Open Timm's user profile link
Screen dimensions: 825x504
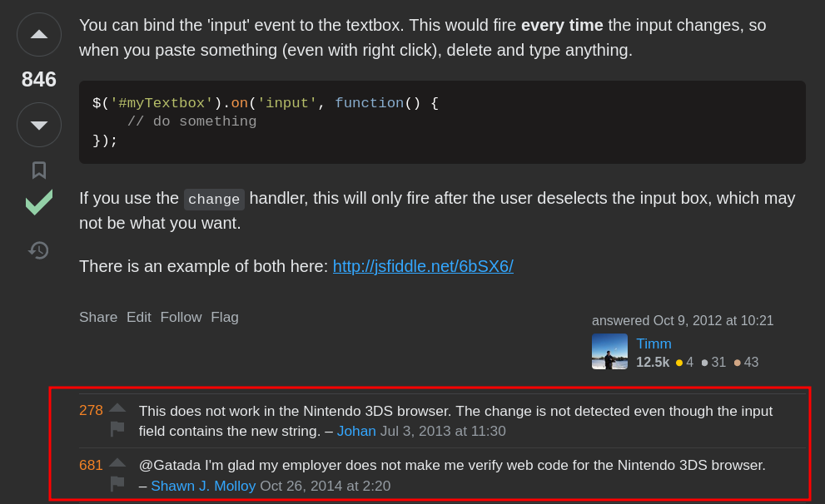click(x=654, y=343)
